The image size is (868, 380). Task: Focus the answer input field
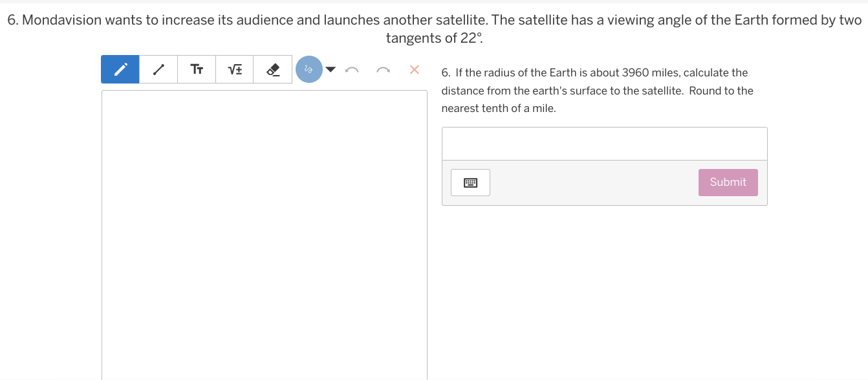605,144
